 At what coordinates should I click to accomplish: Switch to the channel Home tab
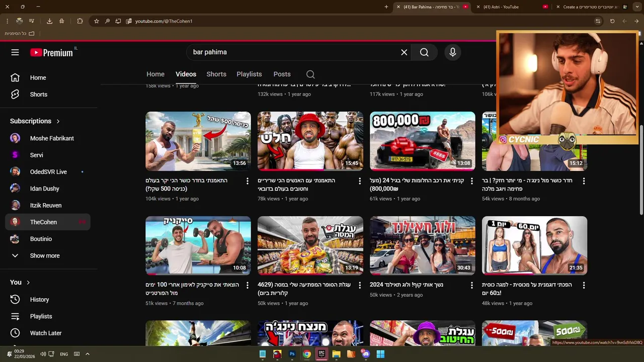pos(155,74)
